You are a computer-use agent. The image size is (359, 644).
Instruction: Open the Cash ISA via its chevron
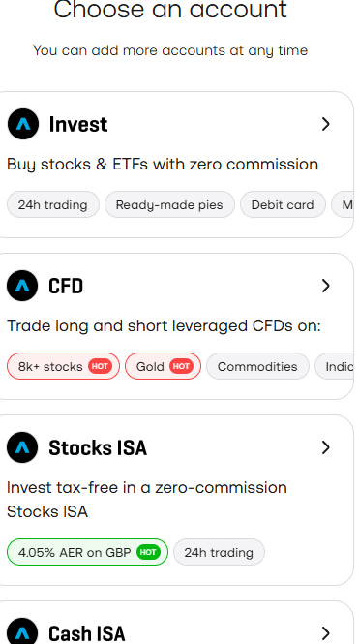click(x=326, y=633)
